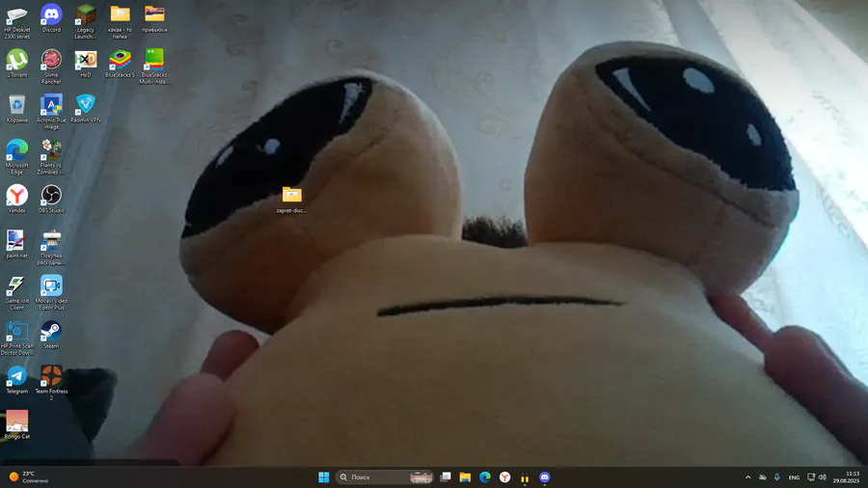Open paint.net desktop shortcut

click(x=17, y=244)
